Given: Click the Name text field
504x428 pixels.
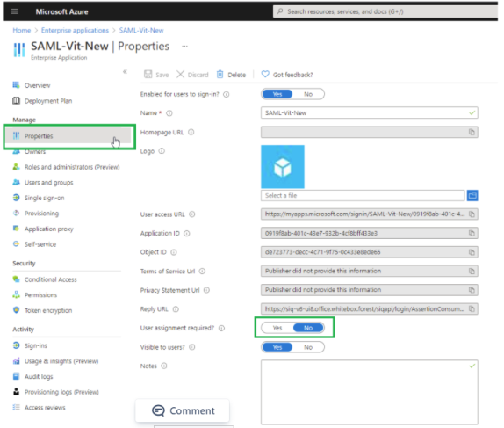Looking at the screenshot, I should pos(370,113).
